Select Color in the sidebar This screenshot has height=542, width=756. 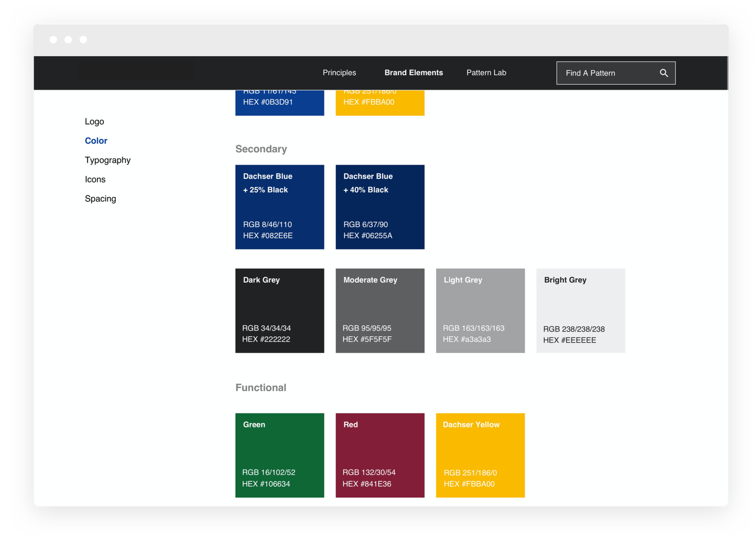tap(96, 141)
